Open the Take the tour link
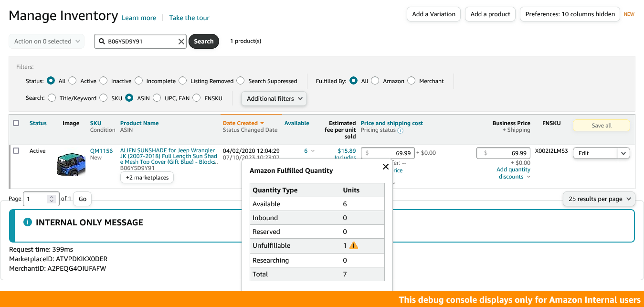The image size is (644, 307). pos(190,18)
